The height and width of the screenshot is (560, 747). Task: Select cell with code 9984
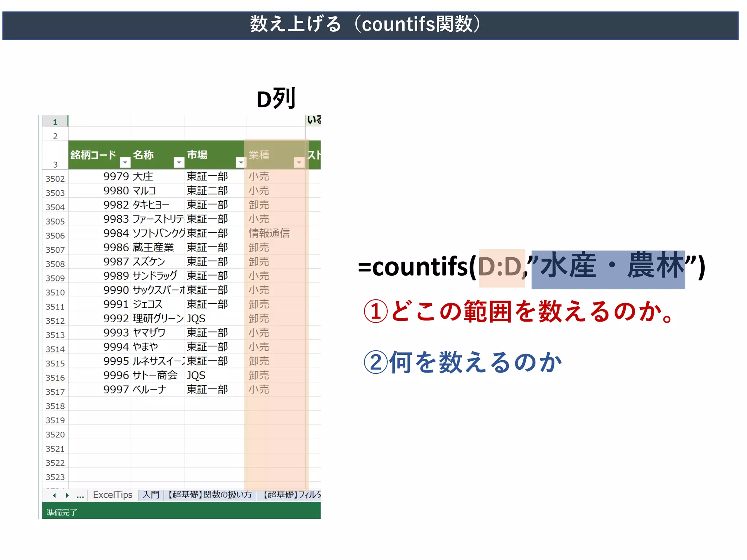100,233
